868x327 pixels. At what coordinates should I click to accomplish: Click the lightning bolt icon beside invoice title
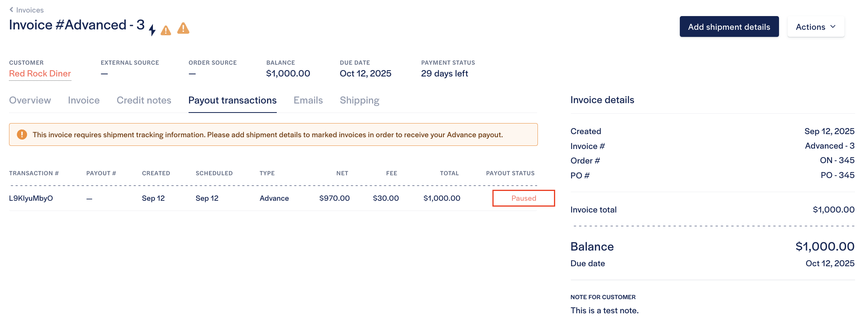tap(152, 30)
